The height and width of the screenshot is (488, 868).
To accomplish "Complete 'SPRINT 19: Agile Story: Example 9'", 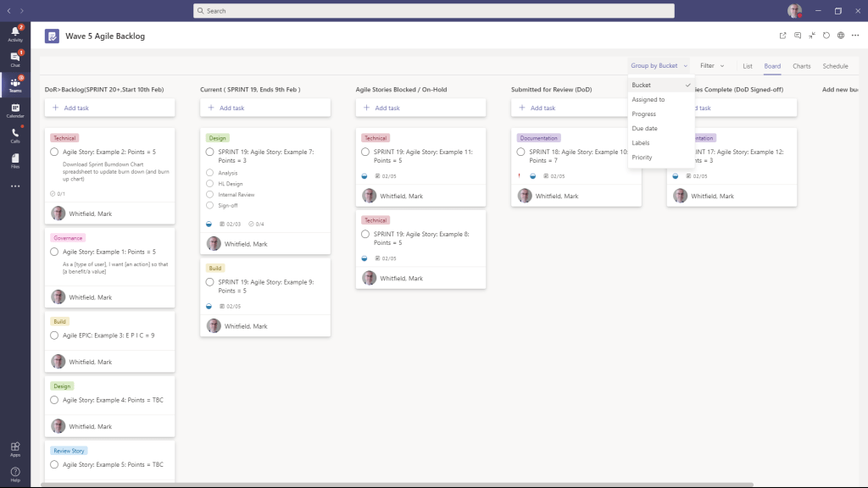I will coord(210,281).
